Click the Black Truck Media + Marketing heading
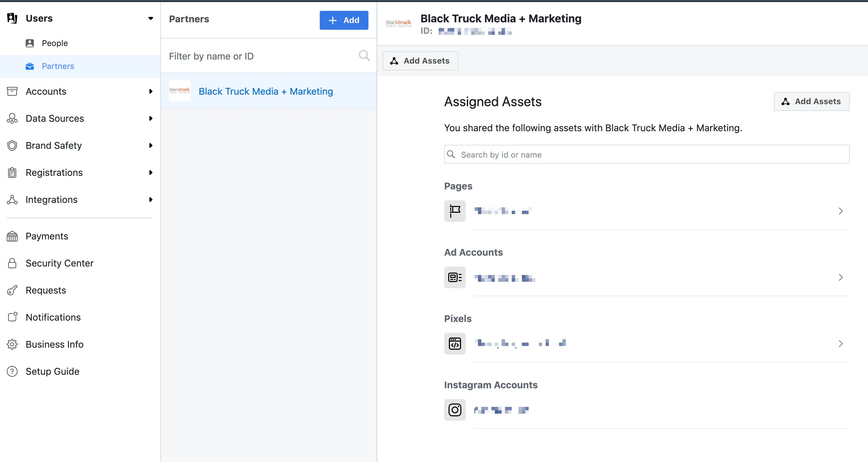Viewport: 868px width, 462px height. [501, 18]
